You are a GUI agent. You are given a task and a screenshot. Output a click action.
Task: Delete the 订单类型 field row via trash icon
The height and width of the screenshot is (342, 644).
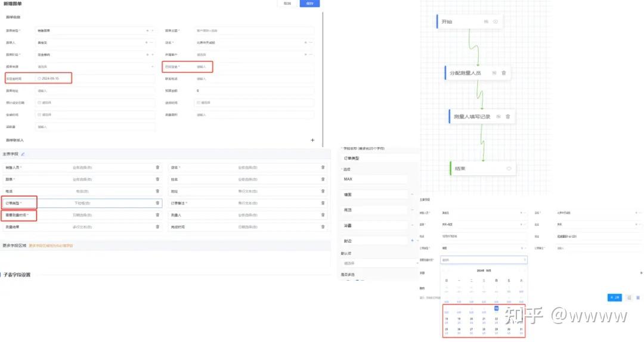157,203
